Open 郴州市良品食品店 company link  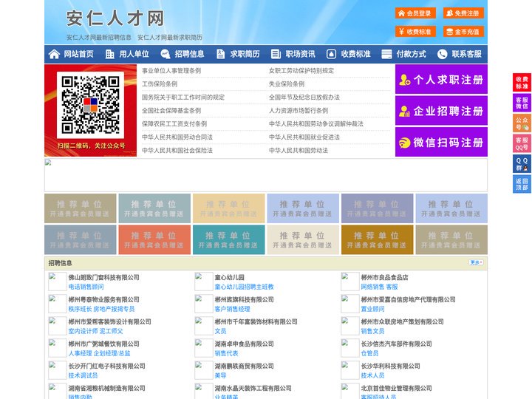click(384, 277)
